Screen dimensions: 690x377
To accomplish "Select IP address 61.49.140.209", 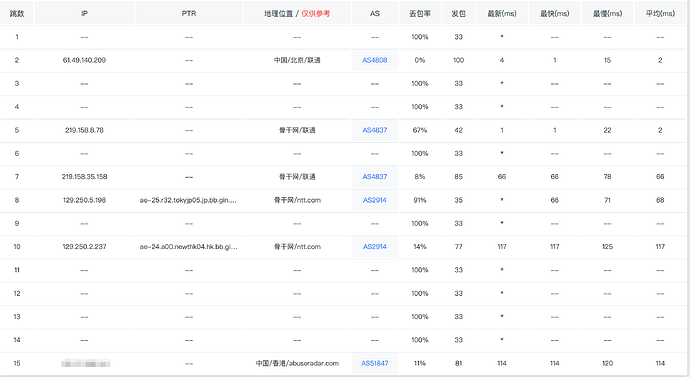I will [84, 60].
